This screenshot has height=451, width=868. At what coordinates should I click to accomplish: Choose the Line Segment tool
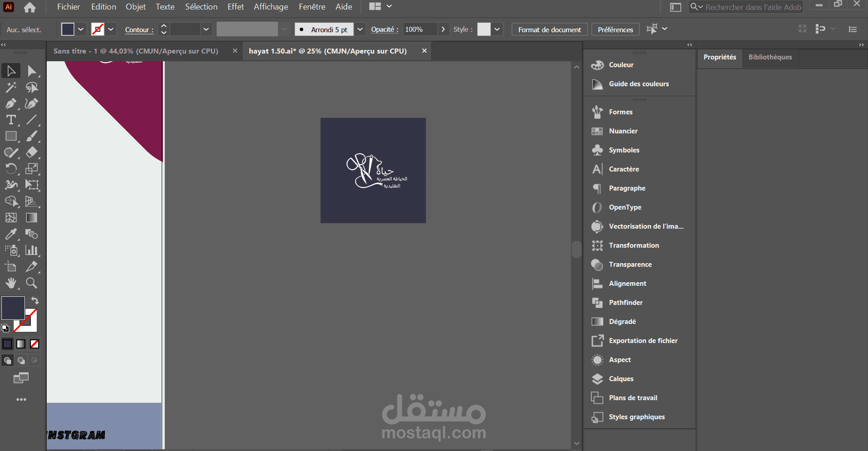pos(31,120)
